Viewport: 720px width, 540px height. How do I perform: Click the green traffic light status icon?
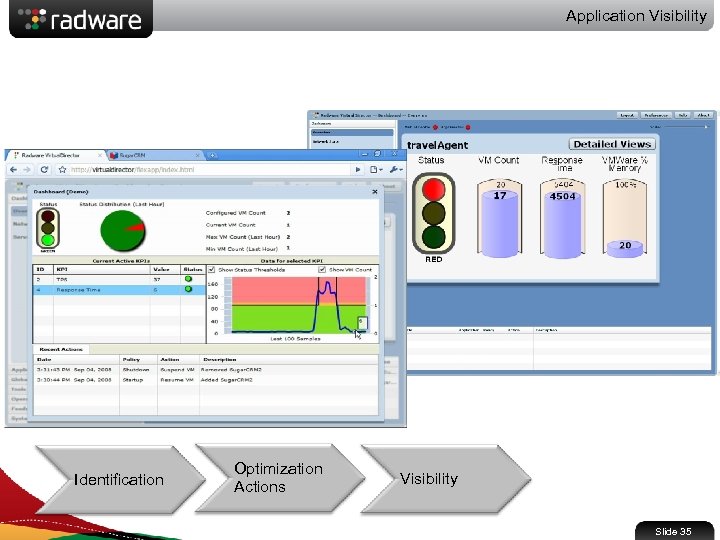point(48,228)
